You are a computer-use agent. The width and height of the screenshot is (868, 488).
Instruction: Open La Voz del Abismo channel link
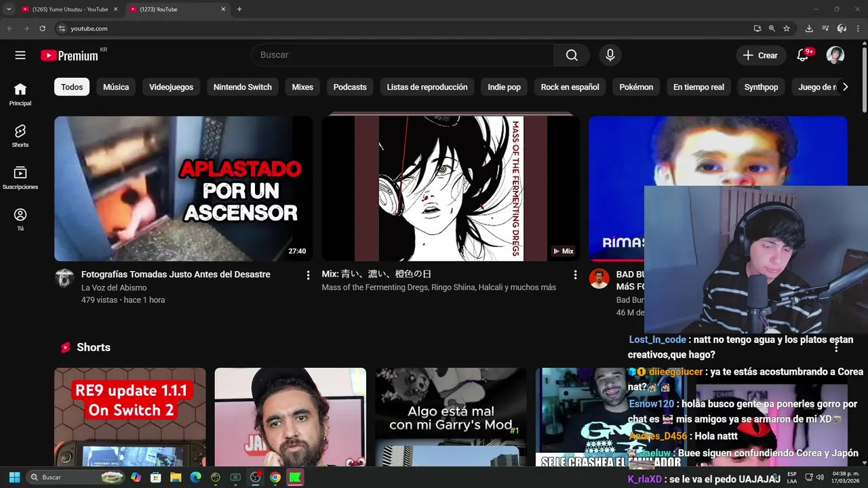click(x=114, y=287)
